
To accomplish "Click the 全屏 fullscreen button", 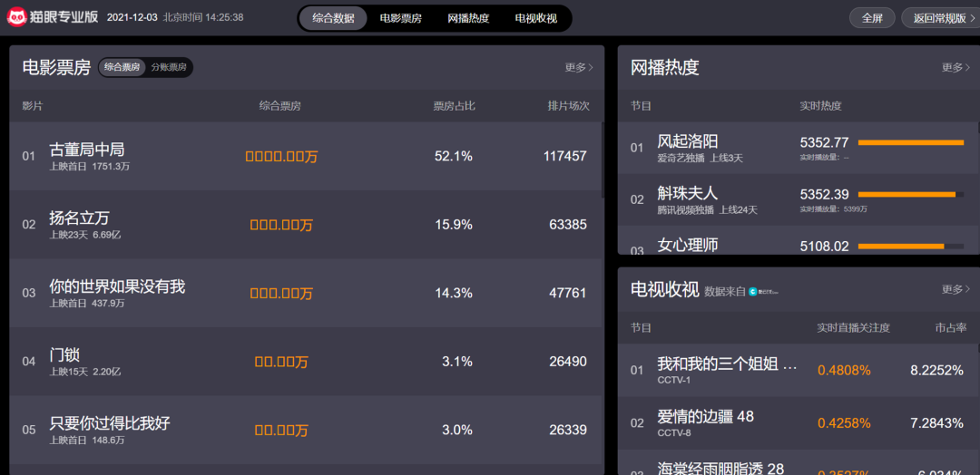I will point(872,18).
